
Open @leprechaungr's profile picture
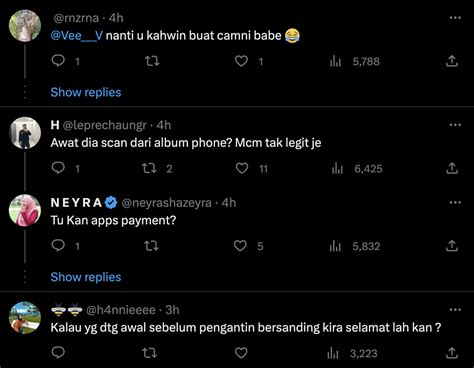[x=25, y=133]
